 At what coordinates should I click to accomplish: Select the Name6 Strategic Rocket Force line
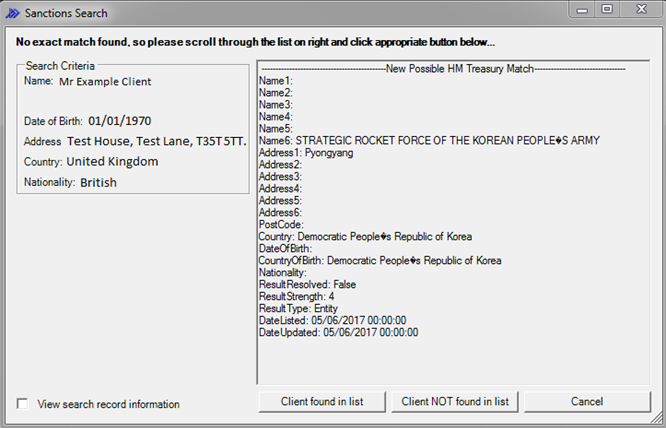(x=429, y=141)
